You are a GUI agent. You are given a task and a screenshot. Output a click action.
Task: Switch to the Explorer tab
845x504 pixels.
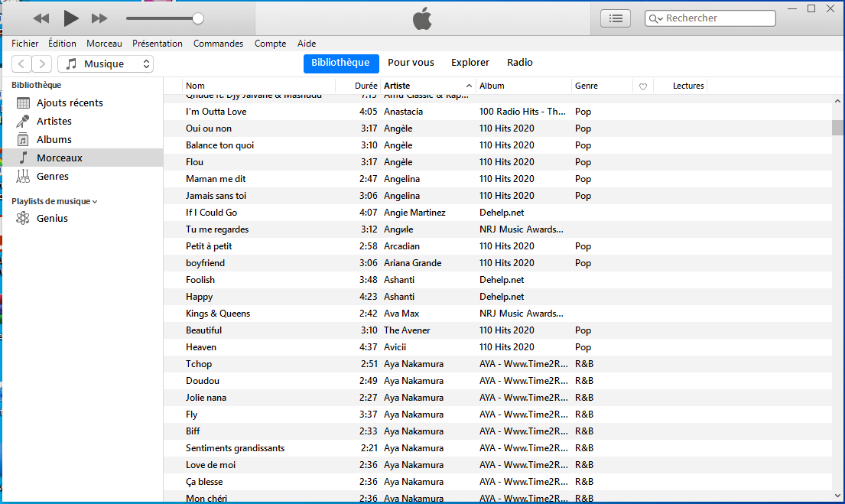coord(470,63)
